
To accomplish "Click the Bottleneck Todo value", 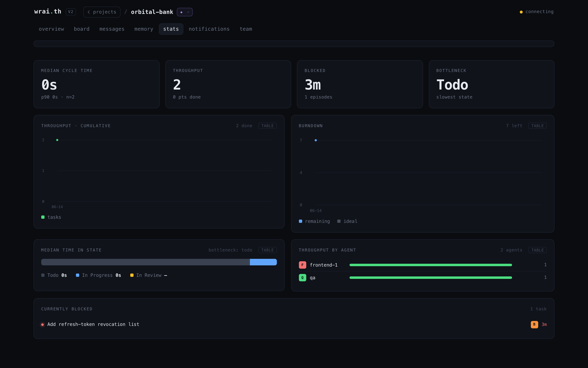I will point(452,85).
